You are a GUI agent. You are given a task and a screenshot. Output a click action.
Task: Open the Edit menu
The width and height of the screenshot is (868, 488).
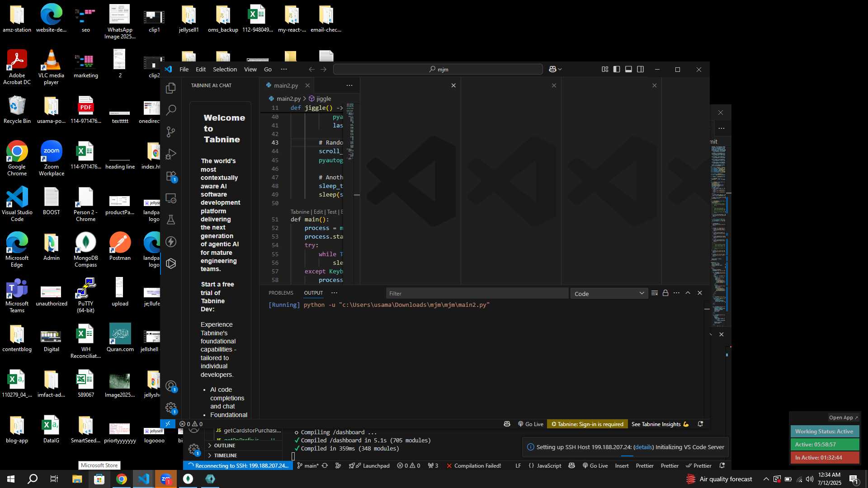coord(201,69)
